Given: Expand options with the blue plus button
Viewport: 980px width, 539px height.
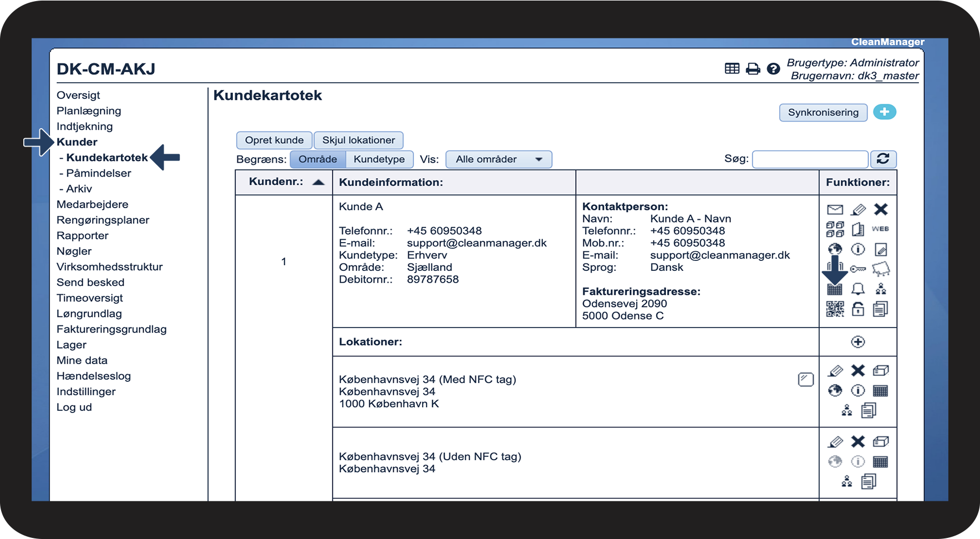Looking at the screenshot, I should pos(885,112).
